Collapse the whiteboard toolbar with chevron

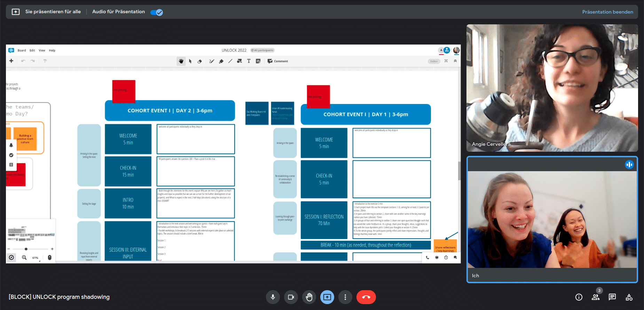pyautogui.click(x=455, y=61)
